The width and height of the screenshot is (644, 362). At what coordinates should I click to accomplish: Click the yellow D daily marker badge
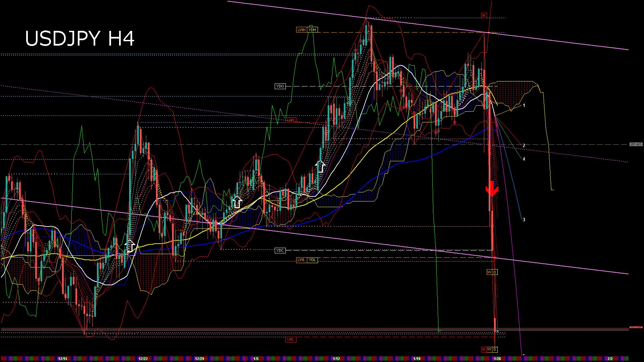(x=495, y=272)
